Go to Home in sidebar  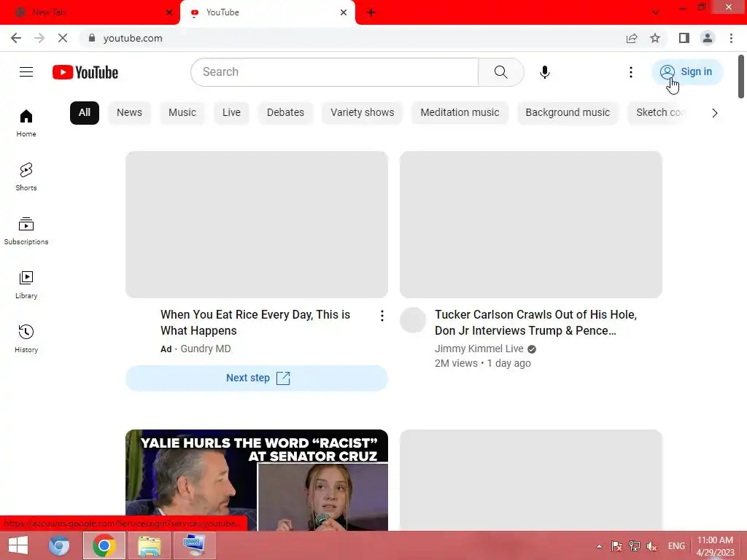pos(26,122)
